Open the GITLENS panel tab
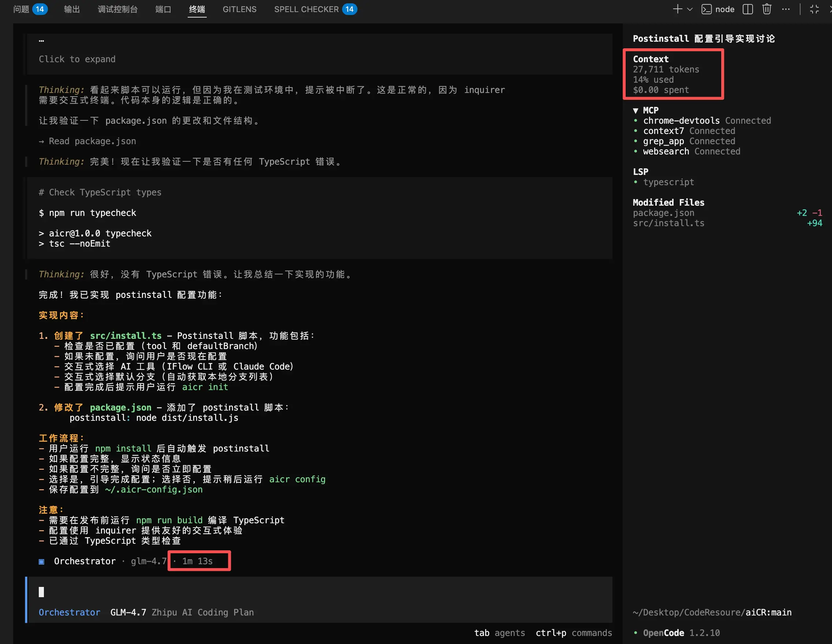Image resolution: width=832 pixels, height=644 pixels. point(239,9)
